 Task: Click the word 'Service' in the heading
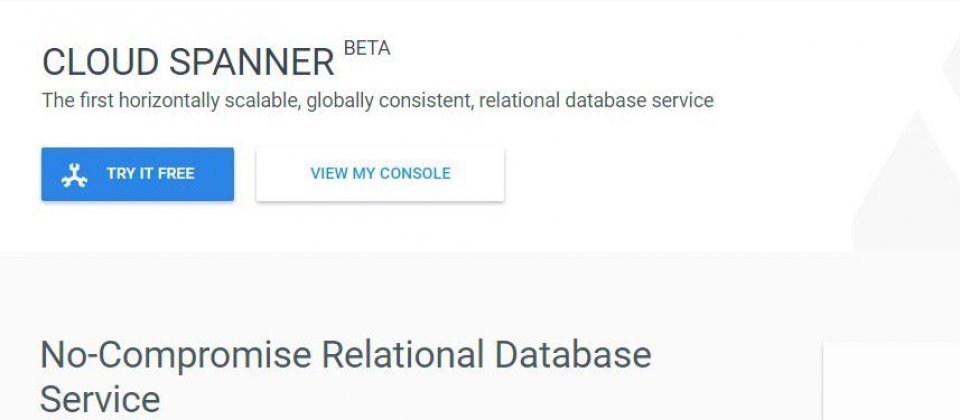100,399
